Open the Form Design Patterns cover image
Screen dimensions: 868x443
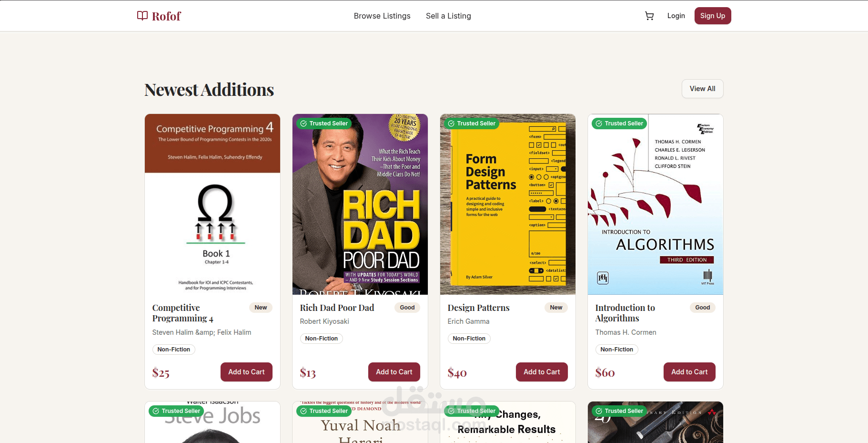pyautogui.click(x=508, y=204)
